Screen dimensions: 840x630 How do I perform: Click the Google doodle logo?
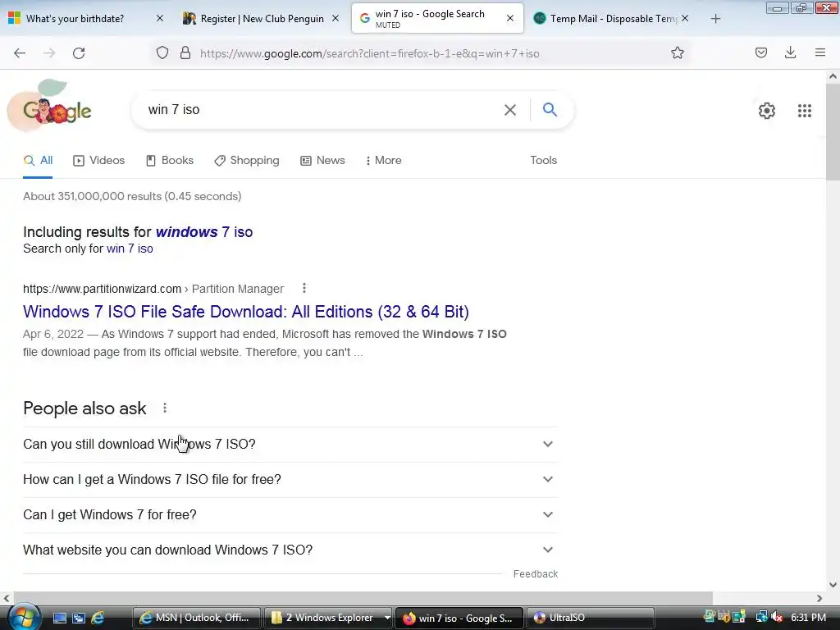point(51,107)
